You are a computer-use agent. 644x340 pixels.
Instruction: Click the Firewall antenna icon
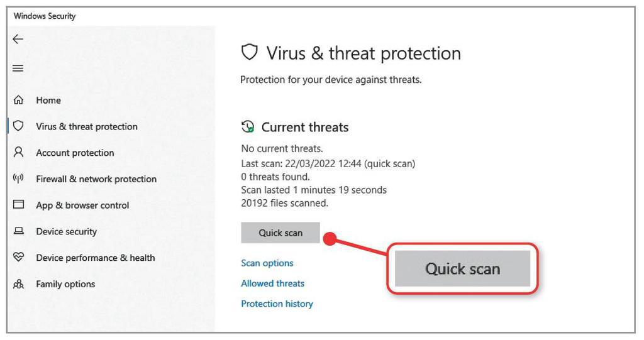(x=18, y=178)
